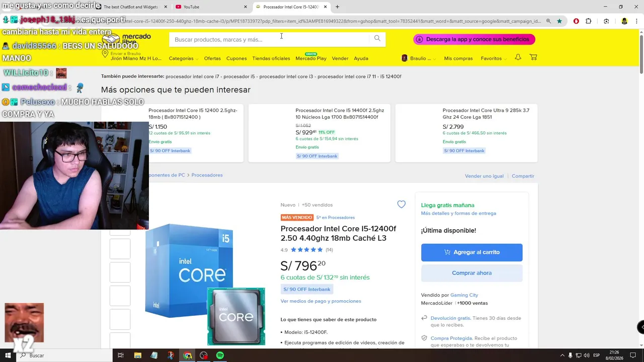The image size is (644, 362).
Task: Bookmark this page with the star icon
Action: [559, 21]
